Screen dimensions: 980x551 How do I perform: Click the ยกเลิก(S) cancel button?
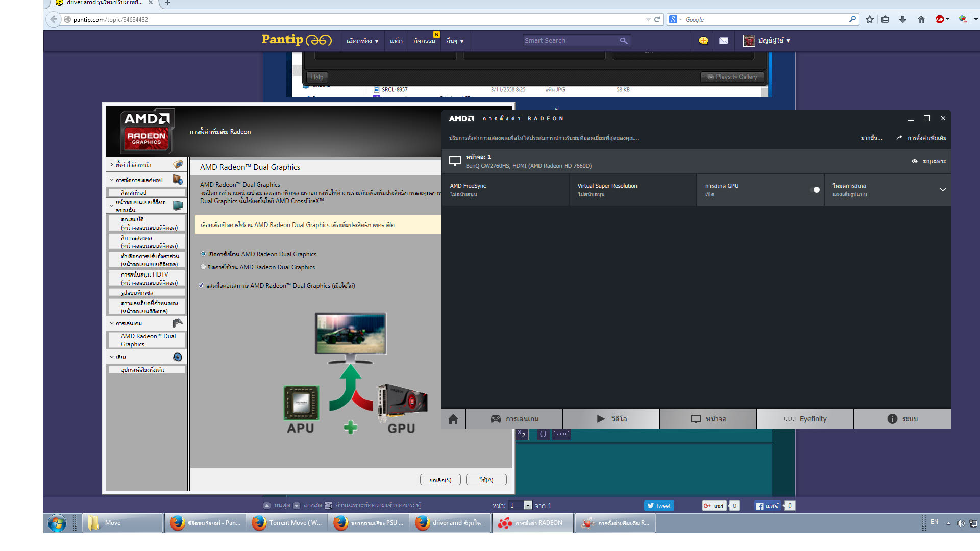click(x=440, y=480)
